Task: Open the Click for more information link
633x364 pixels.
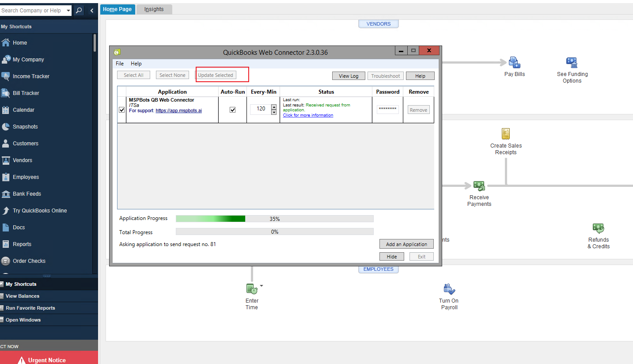Action: (308, 115)
